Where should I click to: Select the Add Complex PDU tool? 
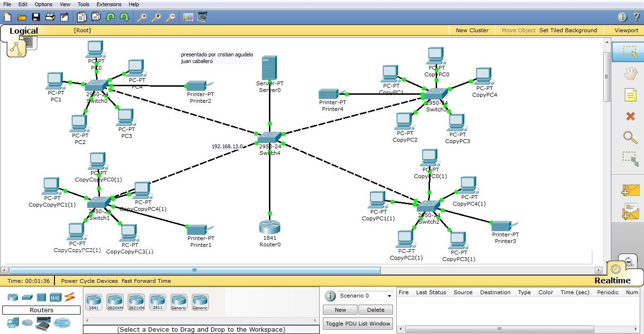click(x=630, y=211)
